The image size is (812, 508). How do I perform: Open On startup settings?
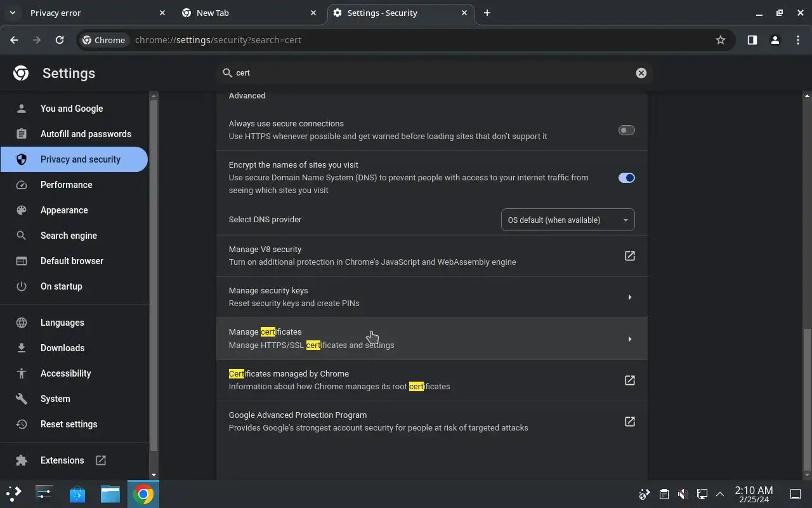pyautogui.click(x=74, y=286)
